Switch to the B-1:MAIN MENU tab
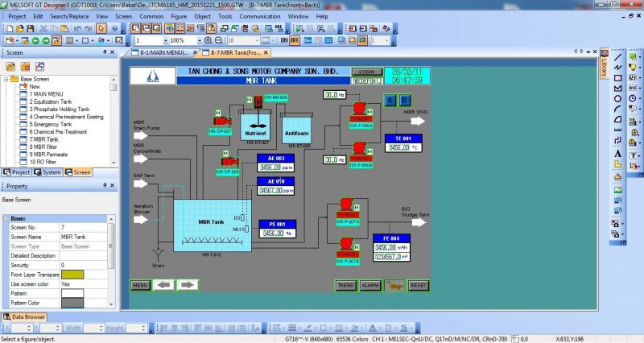 163,53
